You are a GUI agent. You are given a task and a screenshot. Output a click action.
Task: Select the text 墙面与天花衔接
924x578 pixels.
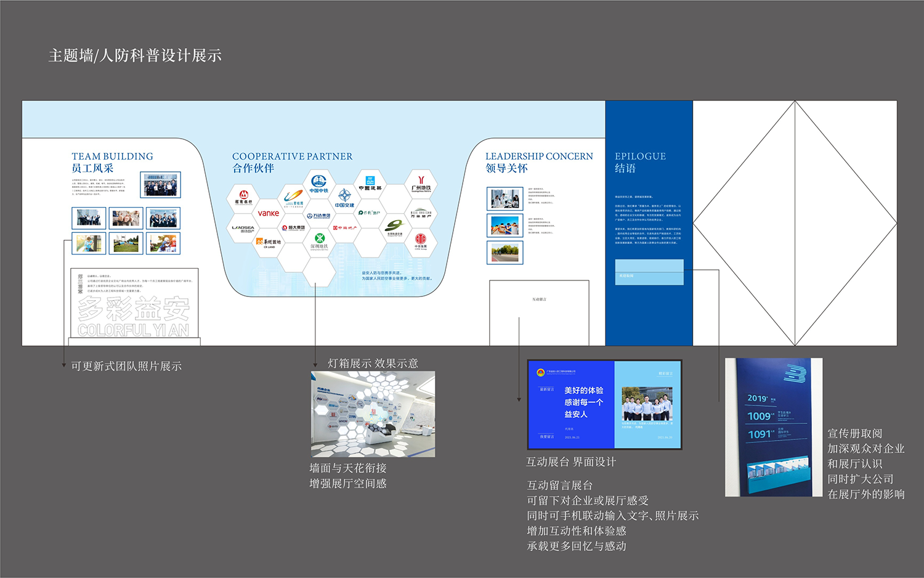[x=348, y=468]
